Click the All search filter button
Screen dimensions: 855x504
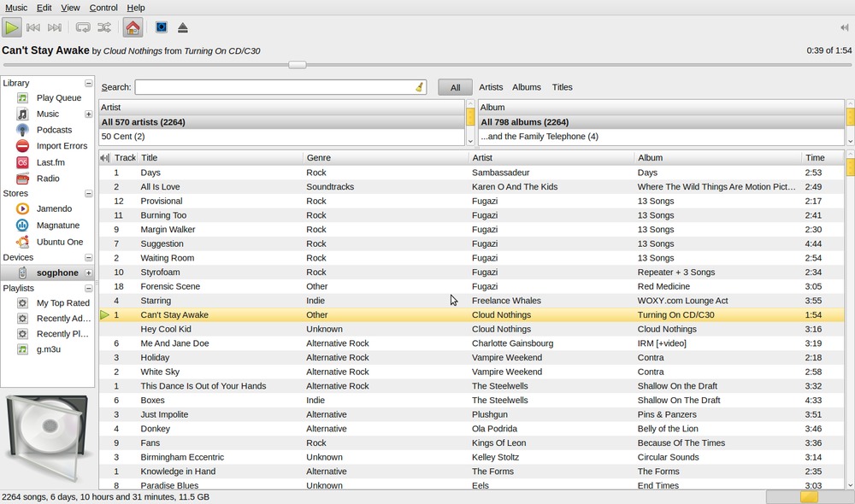click(x=455, y=87)
